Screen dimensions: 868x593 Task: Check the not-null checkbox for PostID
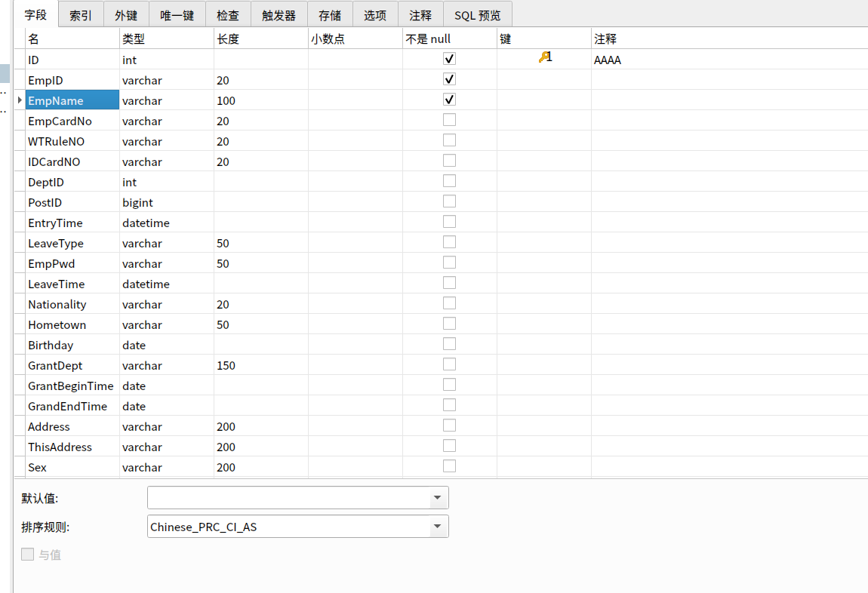[x=450, y=201]
